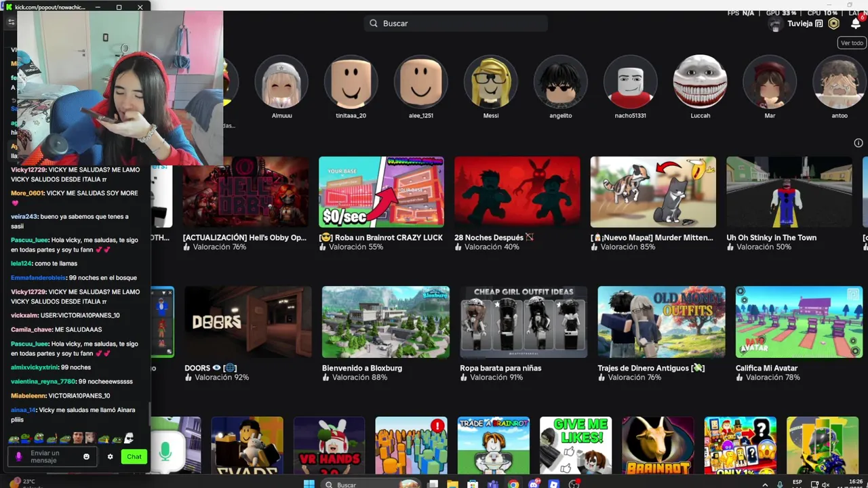
Task: Open Bienvenido a Bloxburg thumbnail
Action: (x=386, y=322)
